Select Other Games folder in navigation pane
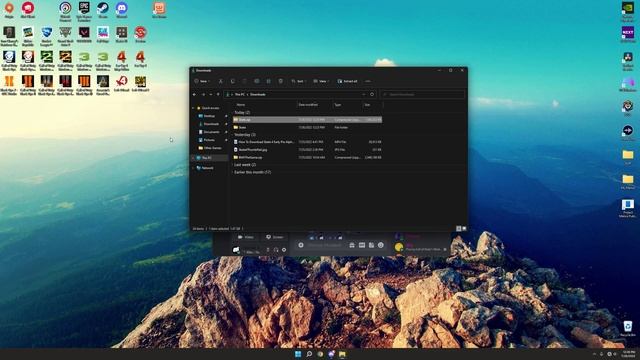640x360 pixels. pos(212,148)
